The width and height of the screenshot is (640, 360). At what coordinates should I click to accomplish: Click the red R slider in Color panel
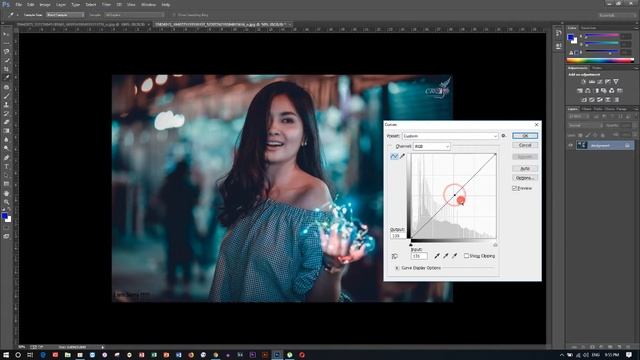pyautogui.click(x=602, y=36)
